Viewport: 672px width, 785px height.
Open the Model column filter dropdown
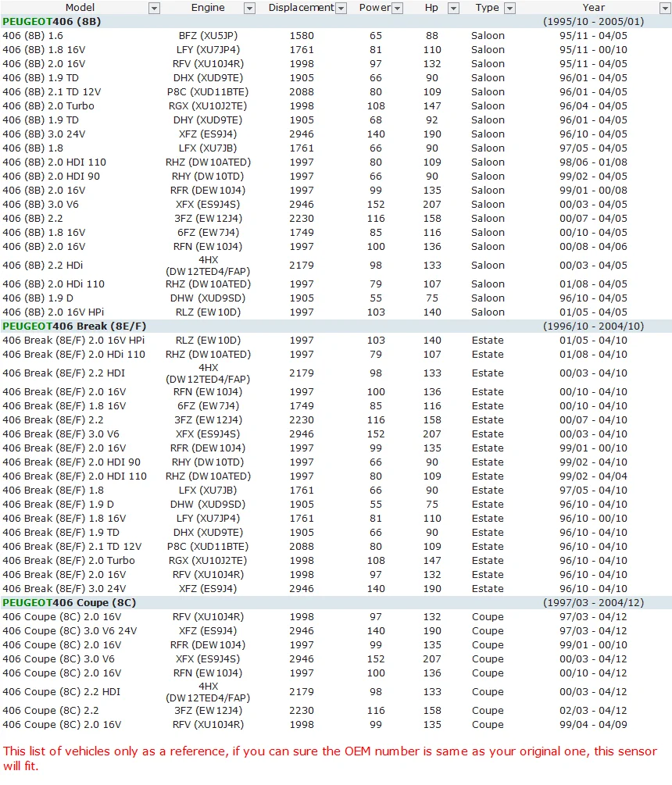(154, 8)
